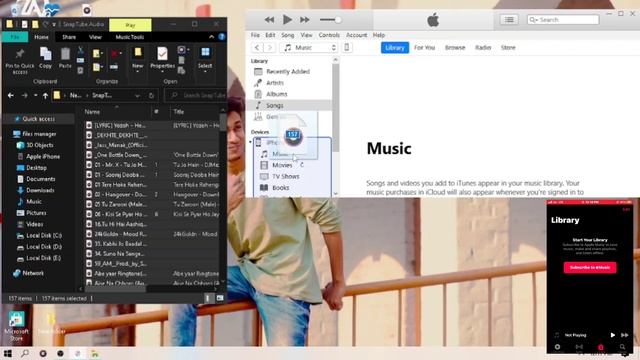
Task: Open the iTunes File menu
Action: pyautogui.click(x=255, y=35)
